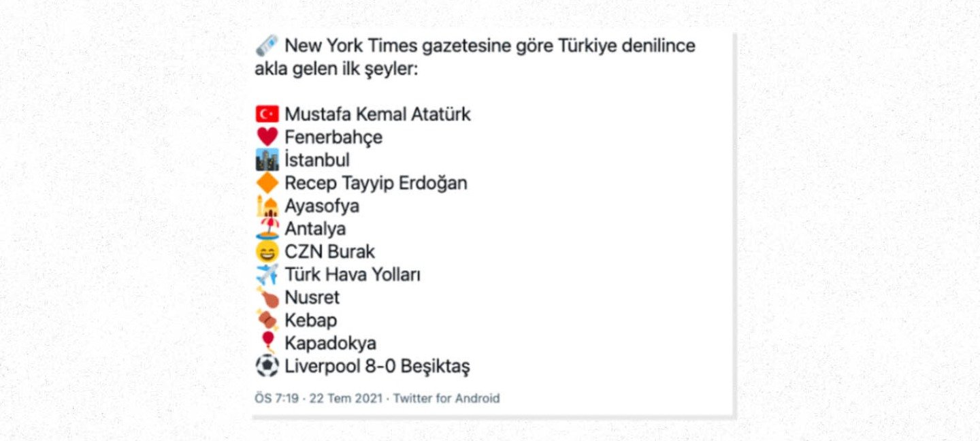
Task: Click the red heart emoji
Action: [x=267, y=137]
